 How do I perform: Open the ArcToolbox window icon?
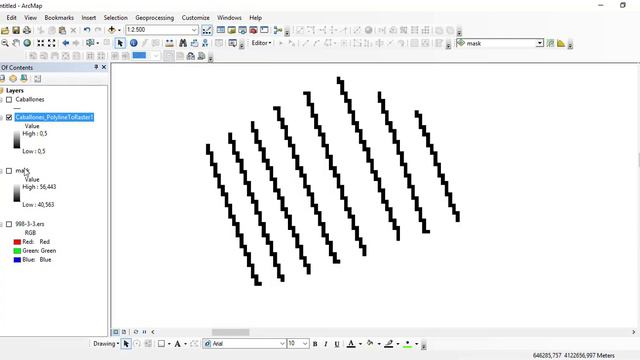[x=253, y=30]
